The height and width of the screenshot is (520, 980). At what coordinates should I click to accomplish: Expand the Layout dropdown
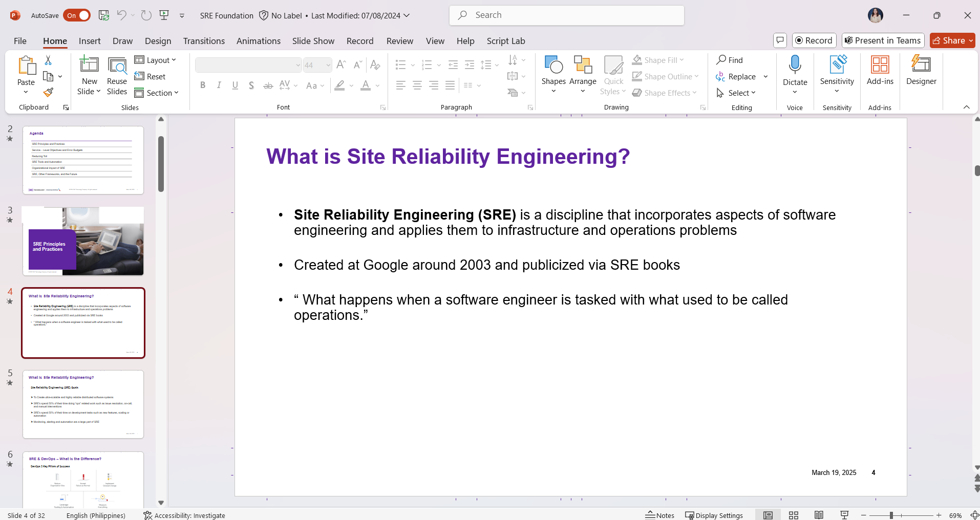click(x=155, y=60)
